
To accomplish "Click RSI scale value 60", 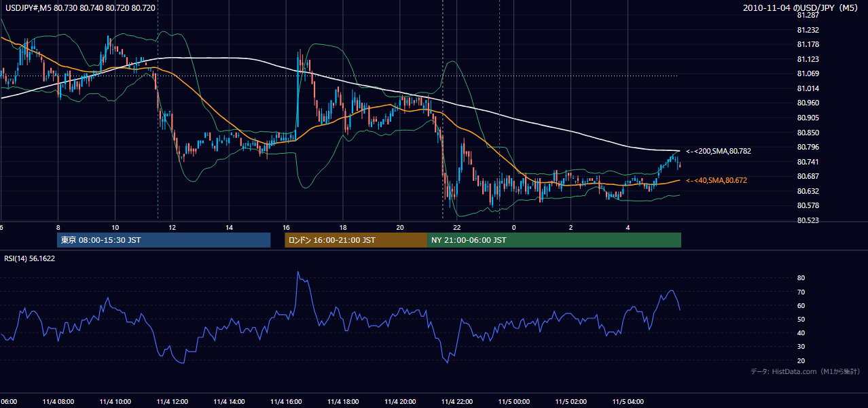I will click(801, 305).
